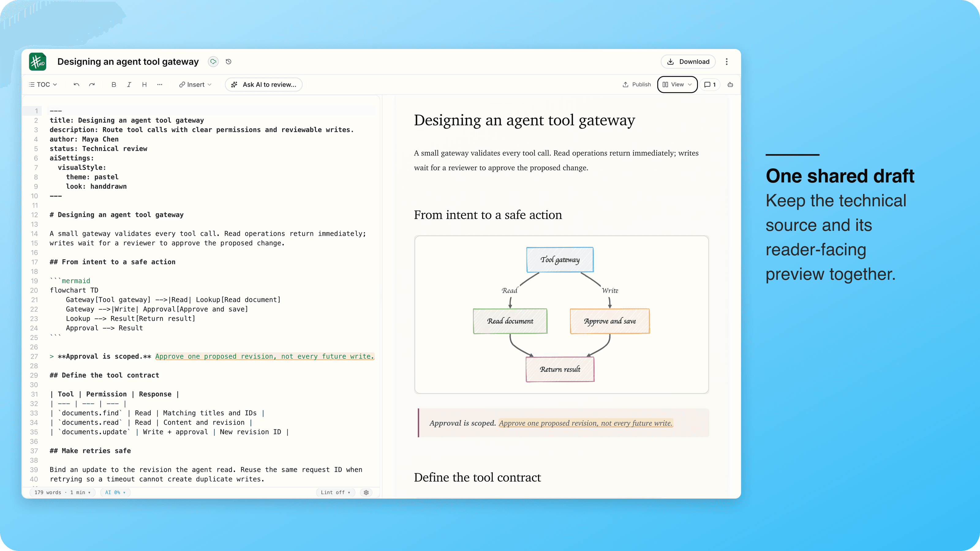Expand the TOC dropdown
The width and height of the screenshot is (980, 551).
43,84
